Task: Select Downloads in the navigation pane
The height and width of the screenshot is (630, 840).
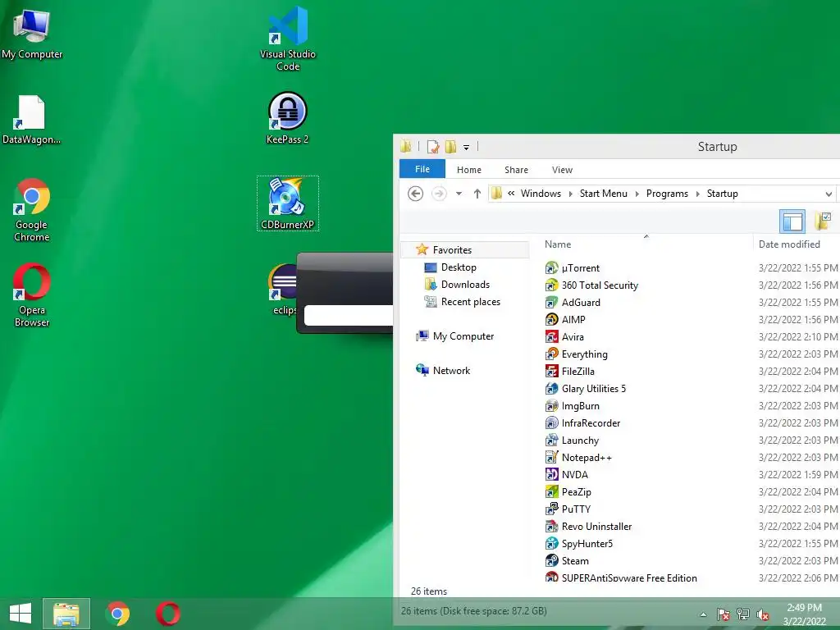Action: (x=465, y=285)
